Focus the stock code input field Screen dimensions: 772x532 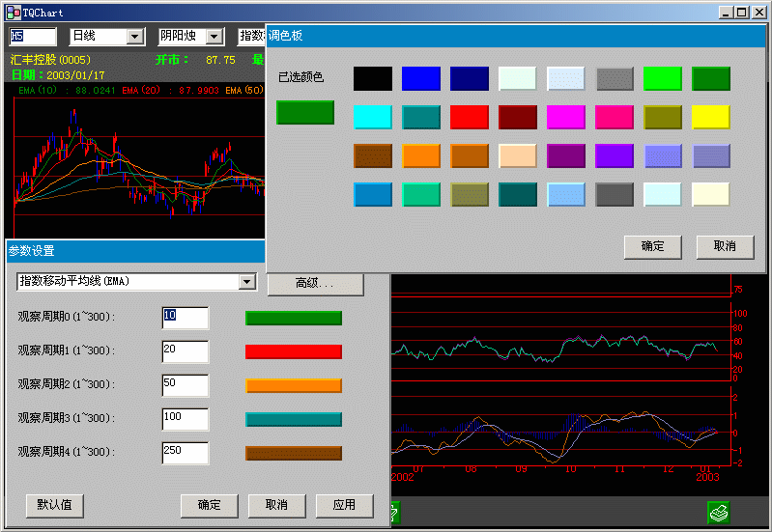(x=33, y=37)
